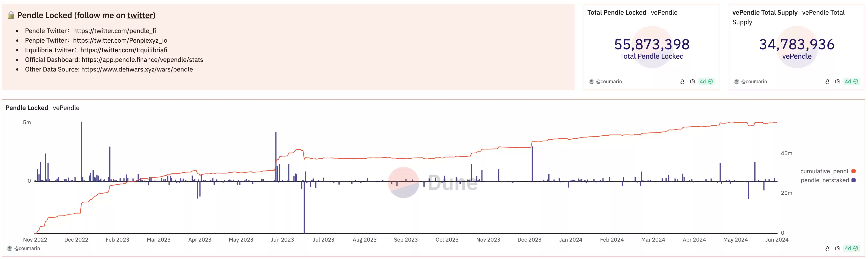Click the 55,873,398 counter value
Image resolution: width=868 pixels, height=259 pixels.
[x=652, y=44]
